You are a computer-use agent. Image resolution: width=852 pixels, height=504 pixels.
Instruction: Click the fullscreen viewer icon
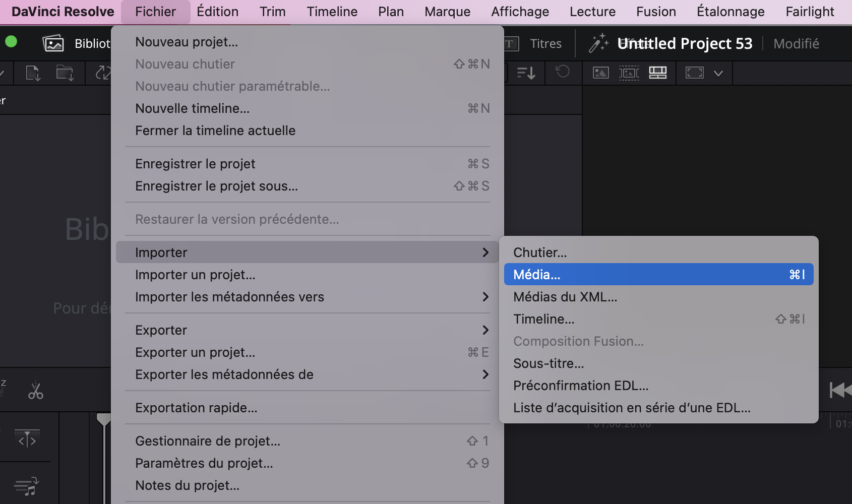(695, 73)
